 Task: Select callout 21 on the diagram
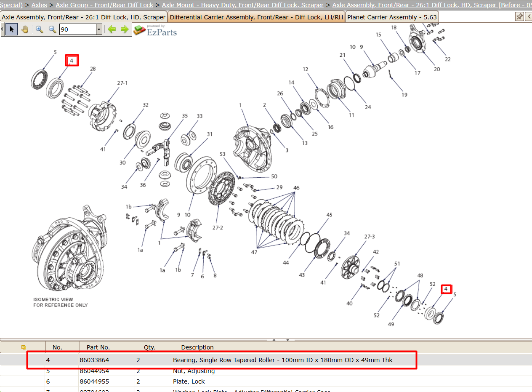tap(342, 55)
